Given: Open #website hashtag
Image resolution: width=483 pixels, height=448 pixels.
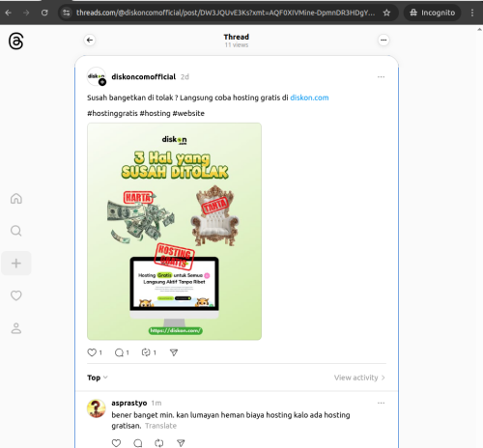Looking at the screenshot, I should [x=188, y=113].
